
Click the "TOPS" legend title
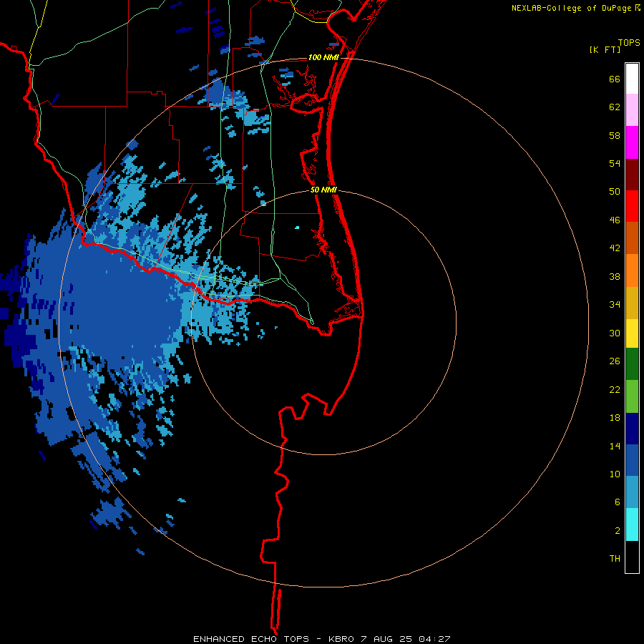point(629,42)
